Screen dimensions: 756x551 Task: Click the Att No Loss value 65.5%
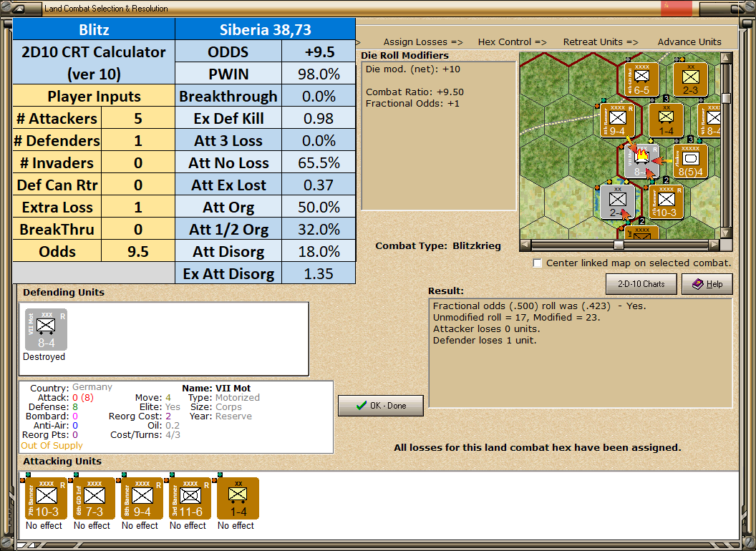tap(319, 163)
